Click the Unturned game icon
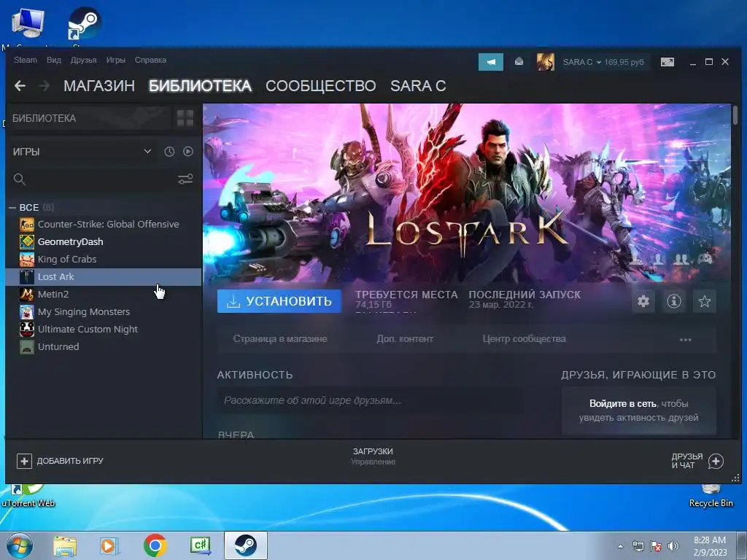The image size is (747, 560). point(27,346)
